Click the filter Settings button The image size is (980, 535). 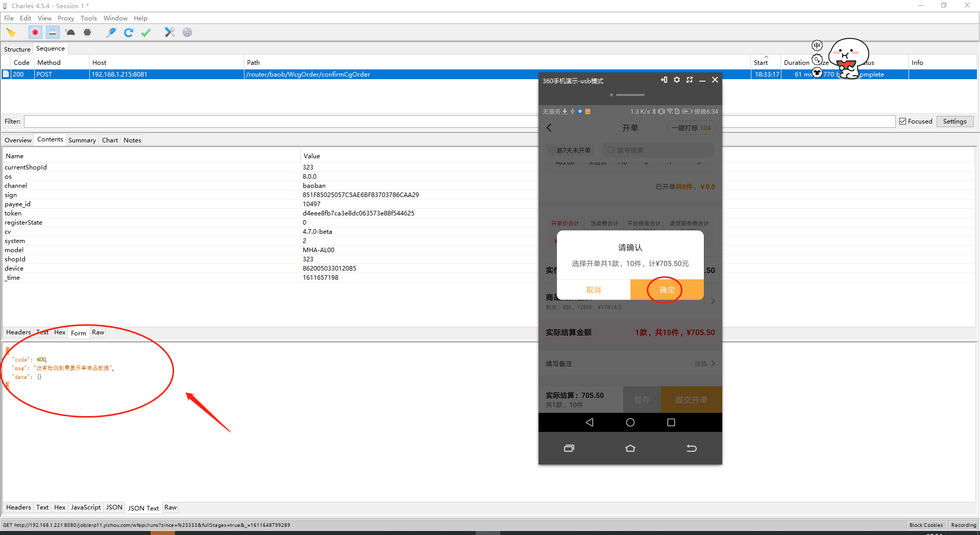click(x=955, y=121)
